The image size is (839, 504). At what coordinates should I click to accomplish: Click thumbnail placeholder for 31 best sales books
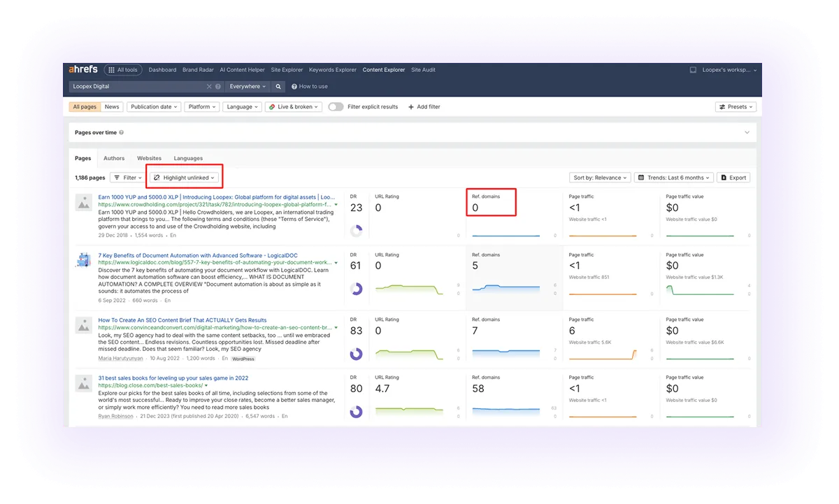point(84,383)
